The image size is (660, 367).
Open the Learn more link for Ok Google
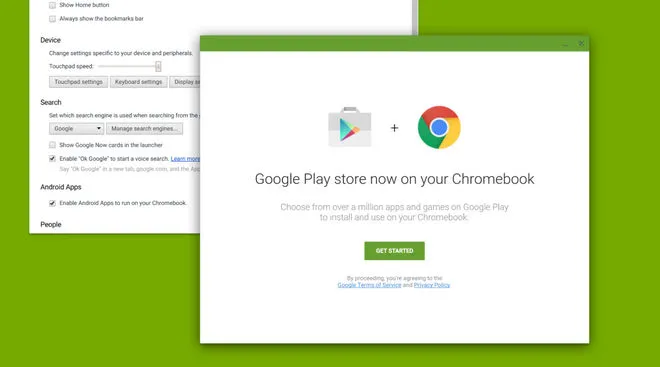[x=185, y=159]
